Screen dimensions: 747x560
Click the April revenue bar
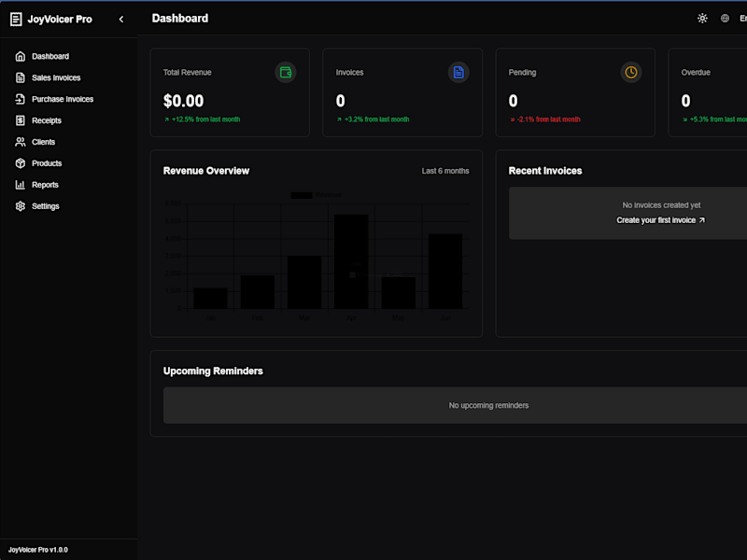(351, 261)
